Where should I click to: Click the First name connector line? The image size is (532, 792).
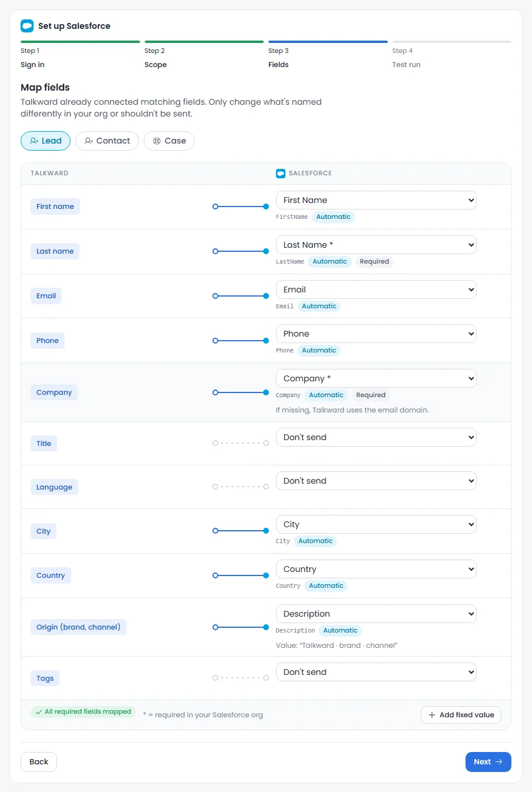click(x=241, y=207)
